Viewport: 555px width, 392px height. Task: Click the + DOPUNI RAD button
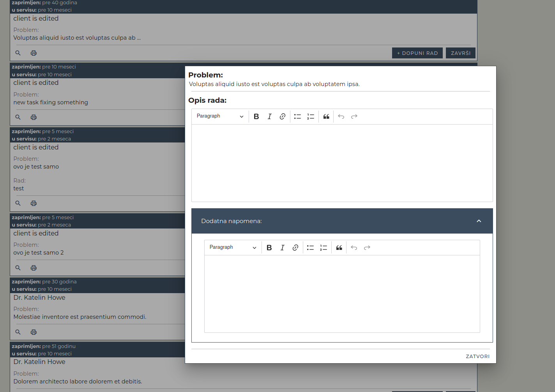pos(417,53)
